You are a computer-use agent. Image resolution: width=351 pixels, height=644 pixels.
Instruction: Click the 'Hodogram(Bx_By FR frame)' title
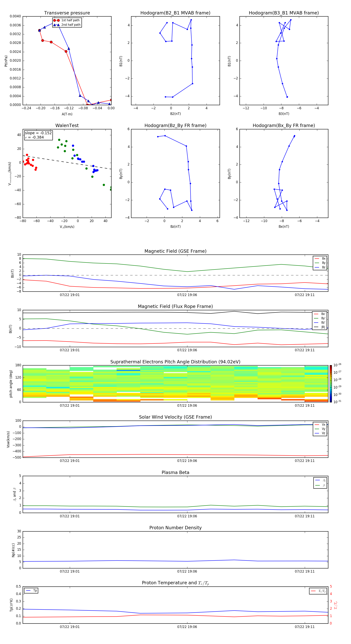[284, 125]
